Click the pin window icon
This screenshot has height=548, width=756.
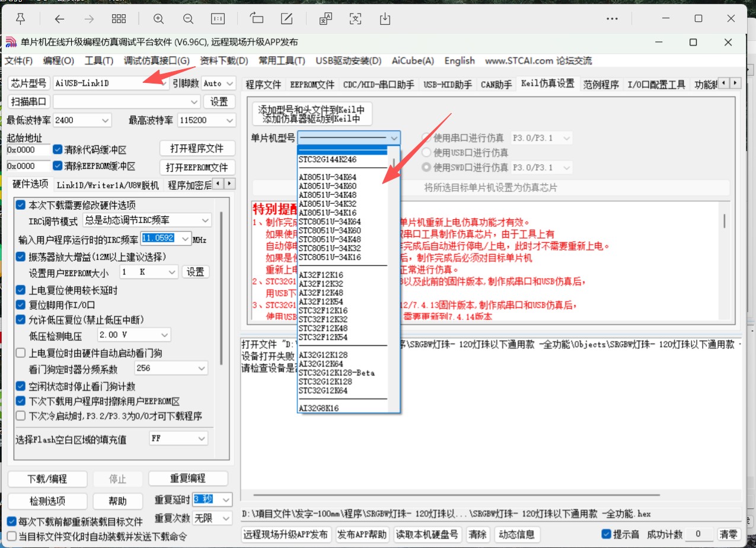pos(20,19)
